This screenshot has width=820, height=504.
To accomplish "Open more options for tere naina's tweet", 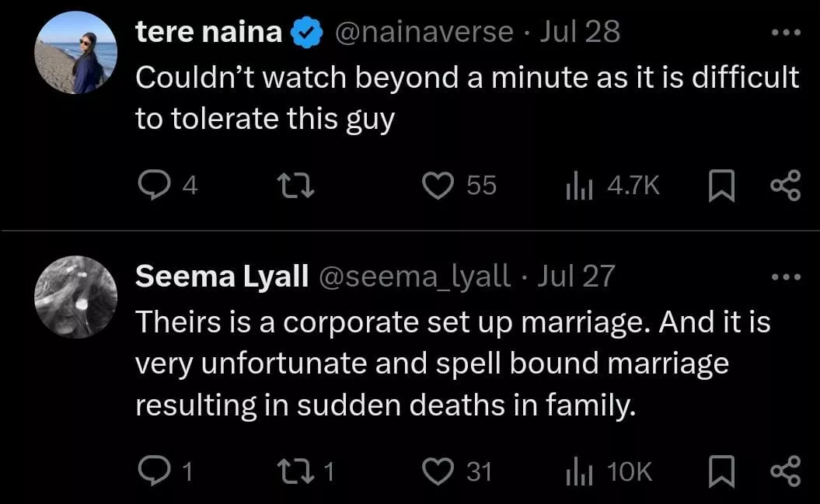I will point(785,33).
